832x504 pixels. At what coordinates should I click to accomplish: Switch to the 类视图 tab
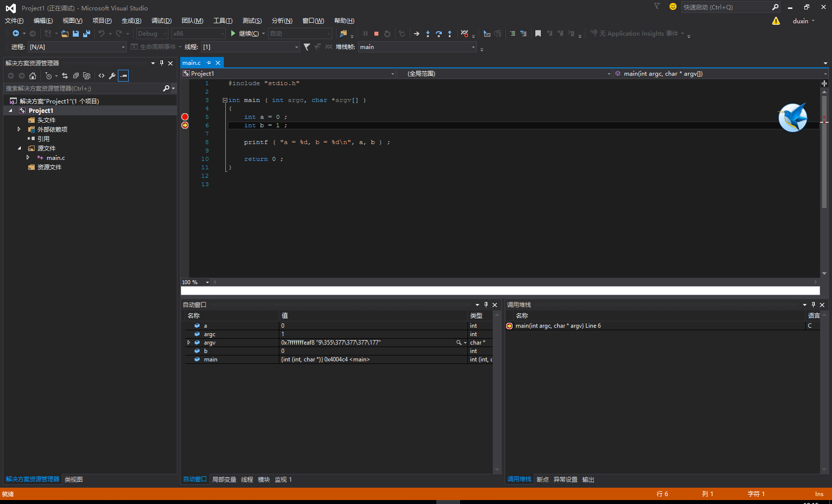point(74,479)
